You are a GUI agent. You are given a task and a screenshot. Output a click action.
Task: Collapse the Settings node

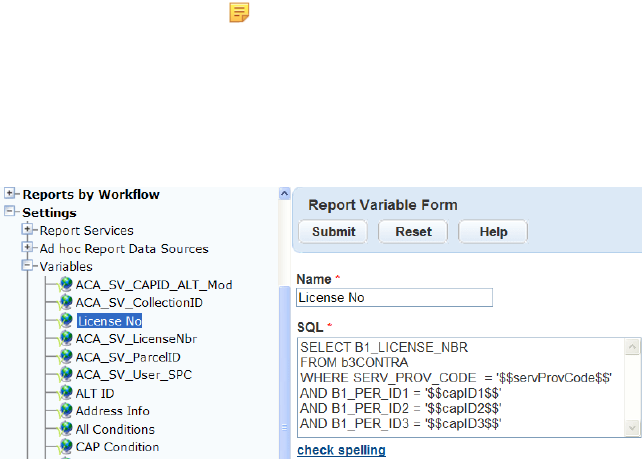9,211
